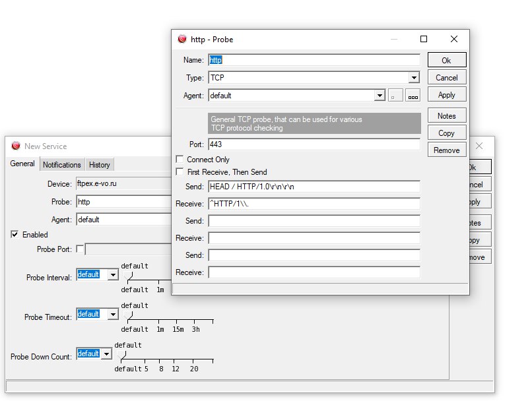This screenshot has width=532, height=405.
Task: Click the third empty Receive field
Action: point(314,272)
